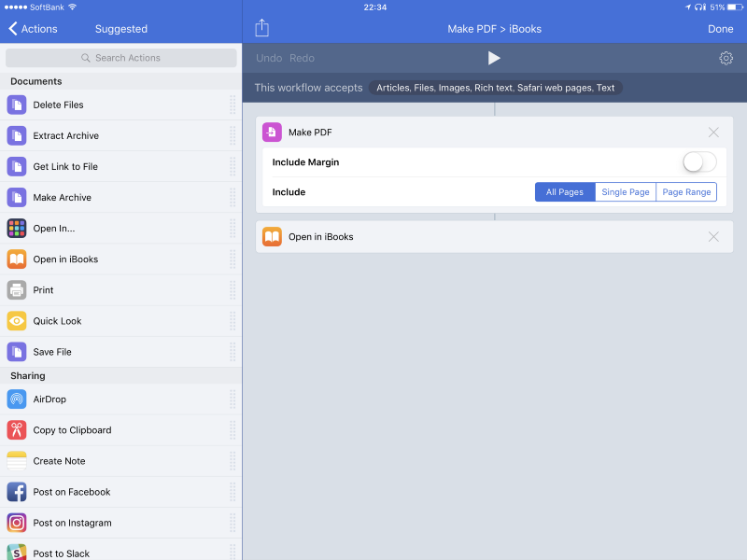
Task: Grab the AirDrop drag handle
Action: click(x=233, y=399)
